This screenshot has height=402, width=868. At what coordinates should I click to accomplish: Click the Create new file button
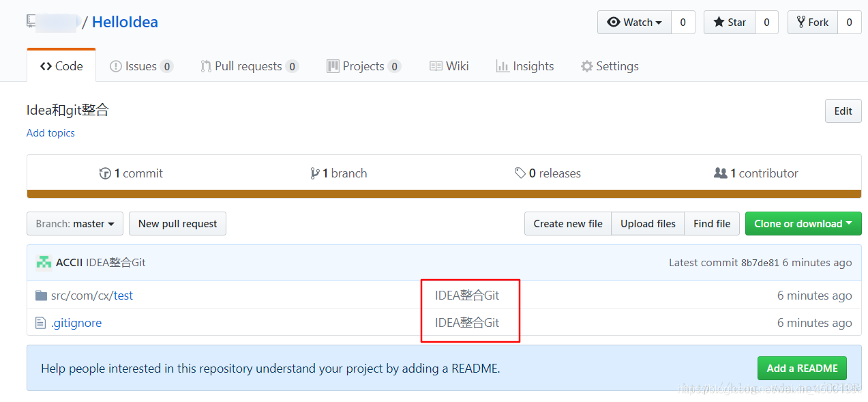[x=568, y=224]
